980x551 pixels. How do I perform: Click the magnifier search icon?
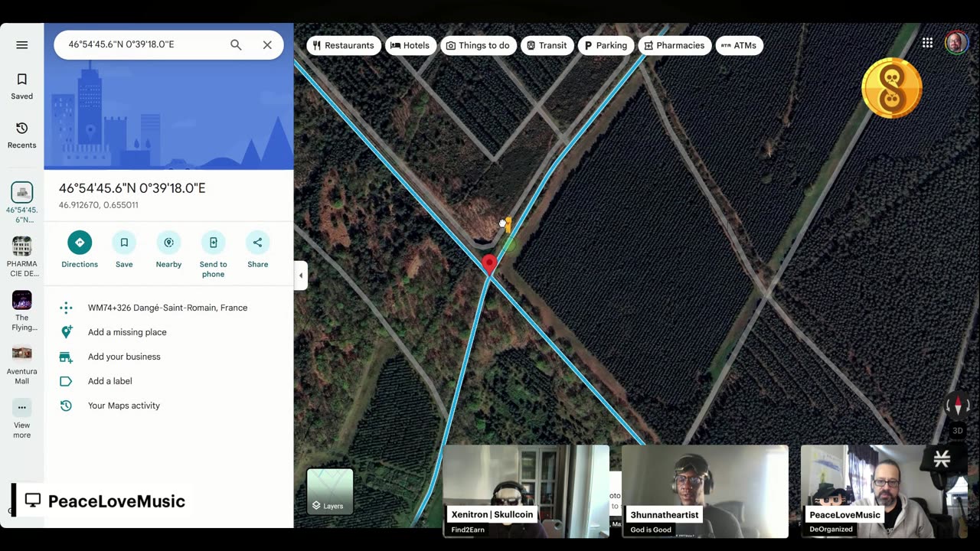tap(236, 45)
